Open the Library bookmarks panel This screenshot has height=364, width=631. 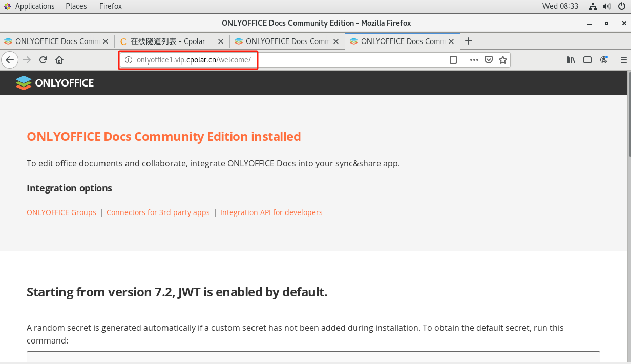point(571,60)
